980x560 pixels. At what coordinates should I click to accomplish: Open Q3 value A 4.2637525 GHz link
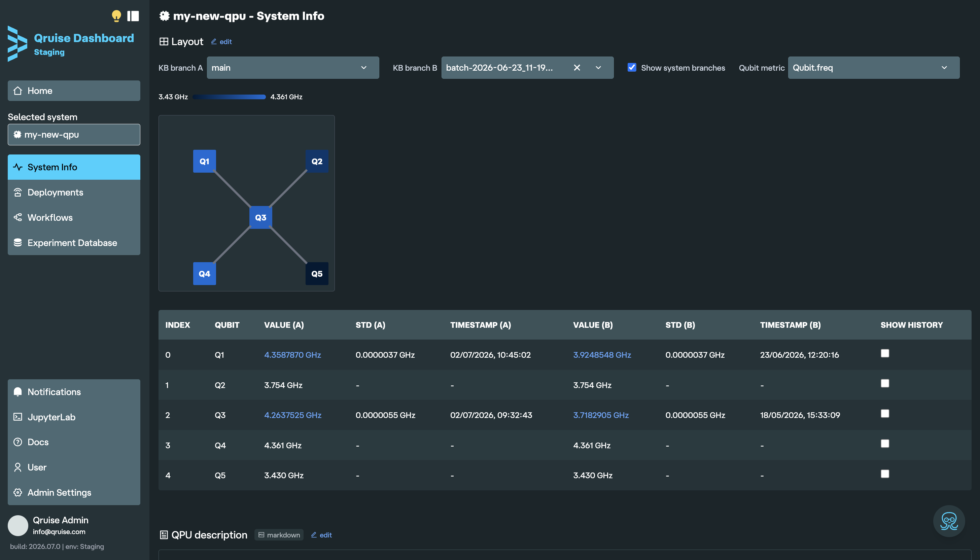click(293, 415)
